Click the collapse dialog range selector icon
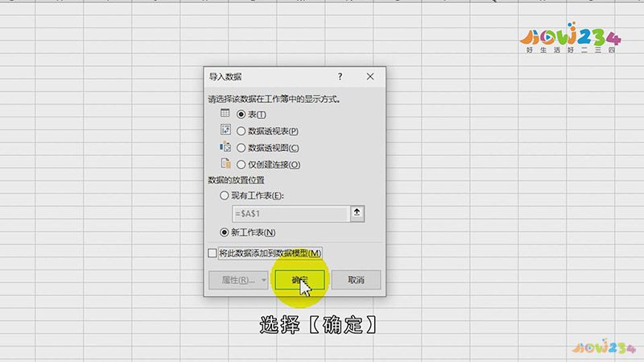The image size is (644, 362). [357, 213]
